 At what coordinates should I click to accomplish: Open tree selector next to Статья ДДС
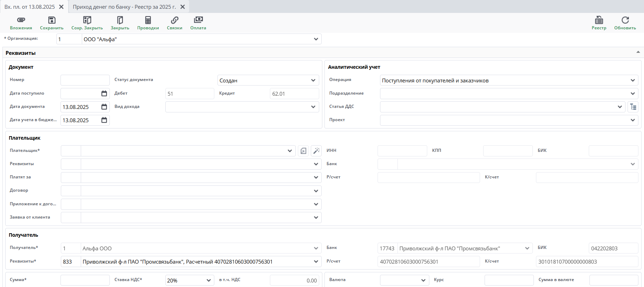coord(633,107)
